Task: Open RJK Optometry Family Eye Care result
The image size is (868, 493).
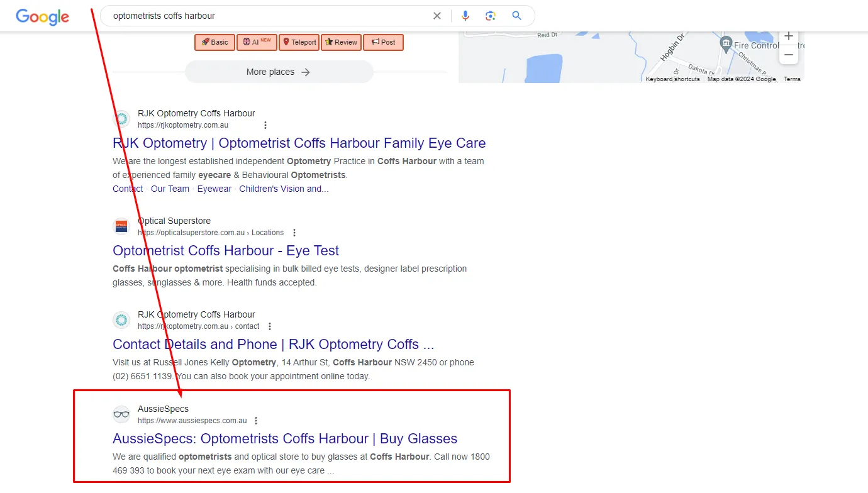Action: [299, 143]
